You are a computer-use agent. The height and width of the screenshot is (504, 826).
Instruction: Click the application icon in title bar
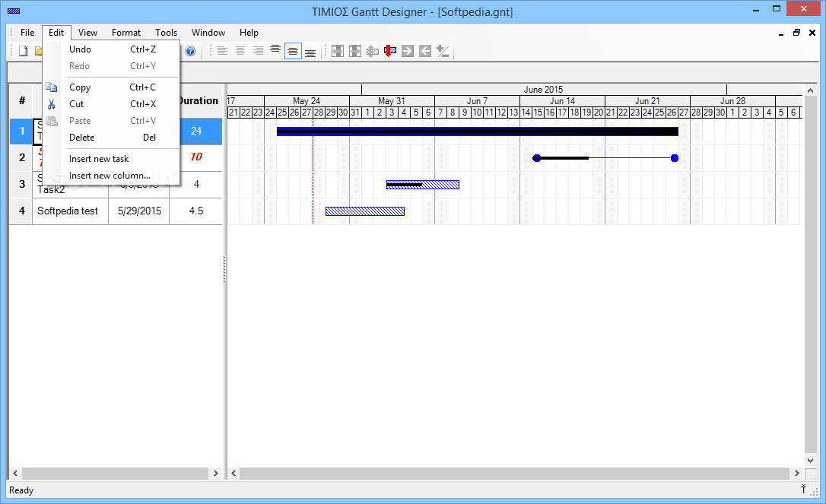pos(14,11)
